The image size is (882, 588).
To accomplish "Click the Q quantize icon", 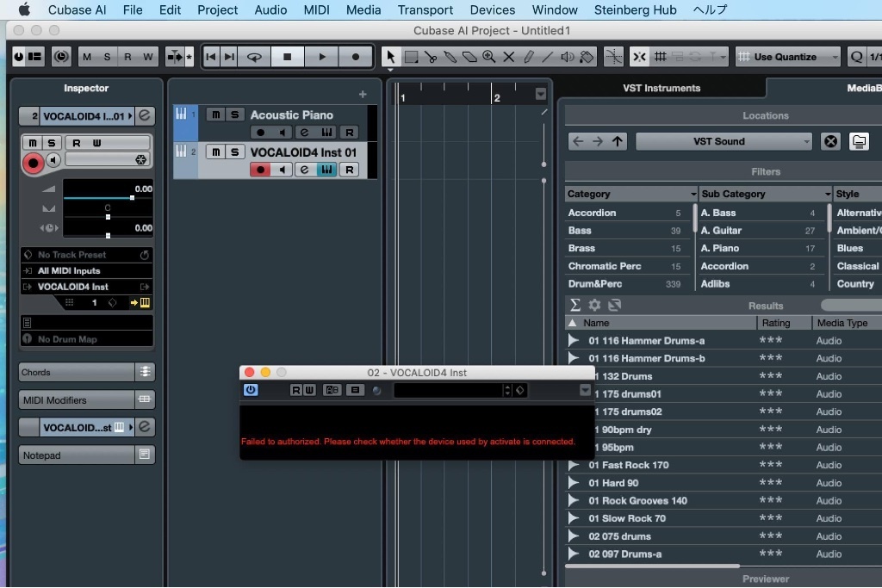I will tap(856, 57).
